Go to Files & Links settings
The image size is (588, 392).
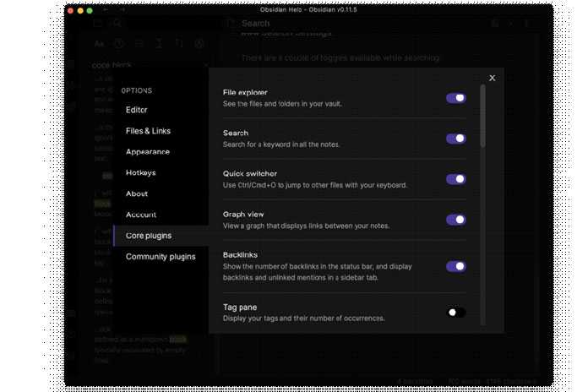point(148,131)
